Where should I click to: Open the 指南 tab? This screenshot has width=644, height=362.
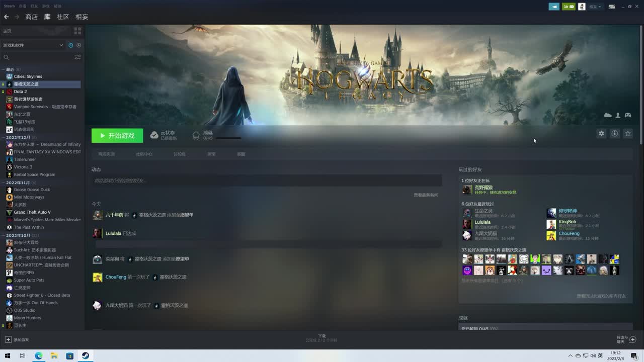tap(211, 154)
